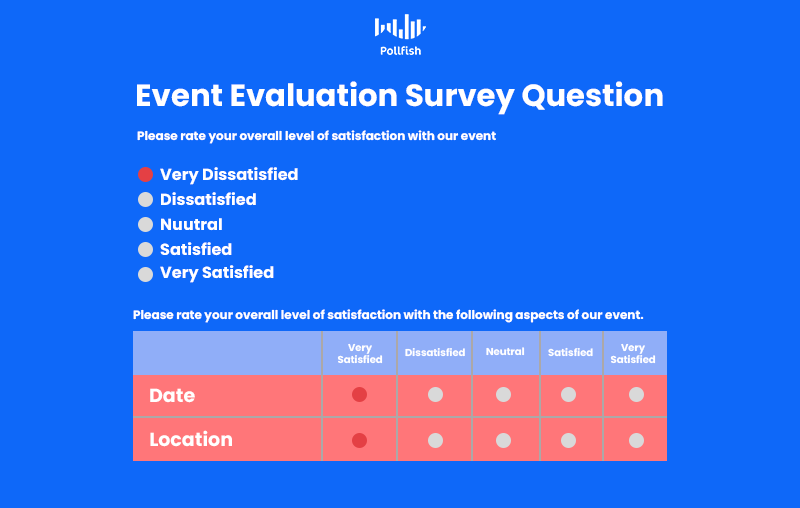Mark Location as Neutral in the table
The image size is (800, 508).
[504, 440]
